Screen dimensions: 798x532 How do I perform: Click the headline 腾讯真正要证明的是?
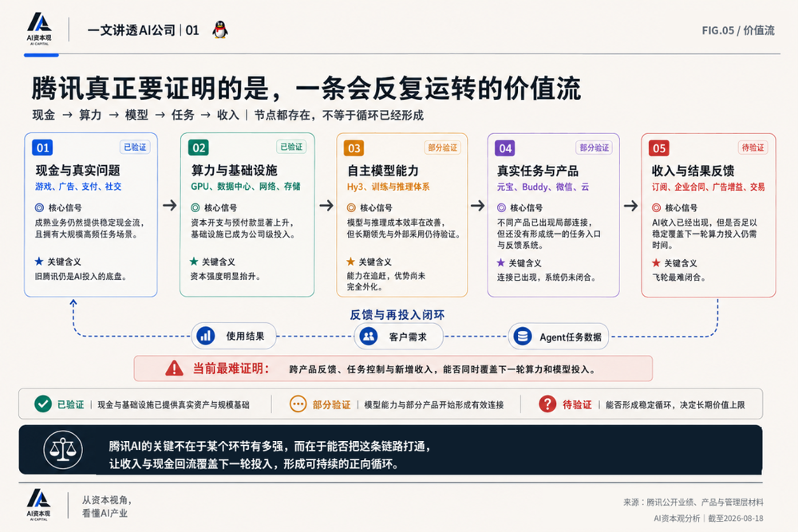pyautogui.click(x=150, y=89)
